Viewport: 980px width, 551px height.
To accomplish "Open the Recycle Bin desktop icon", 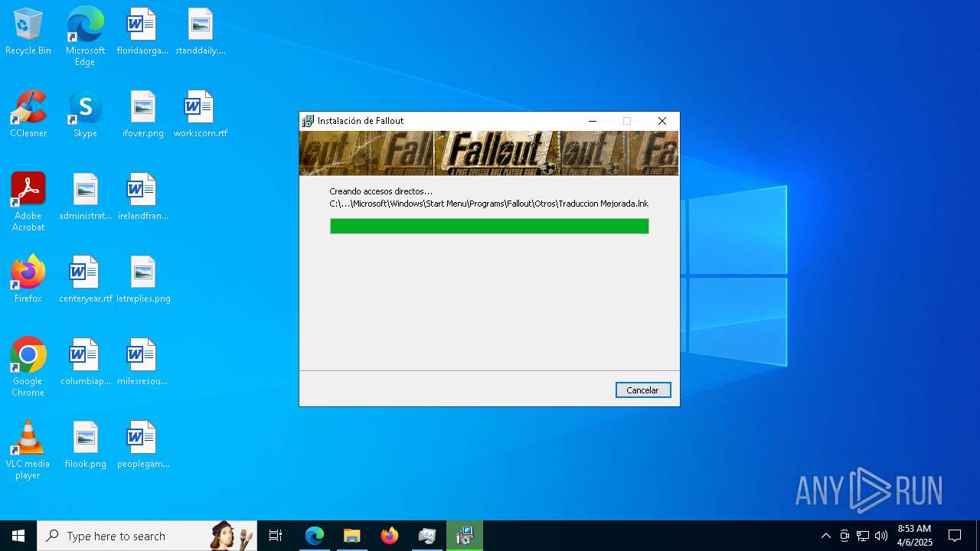I will click(28, 32).
